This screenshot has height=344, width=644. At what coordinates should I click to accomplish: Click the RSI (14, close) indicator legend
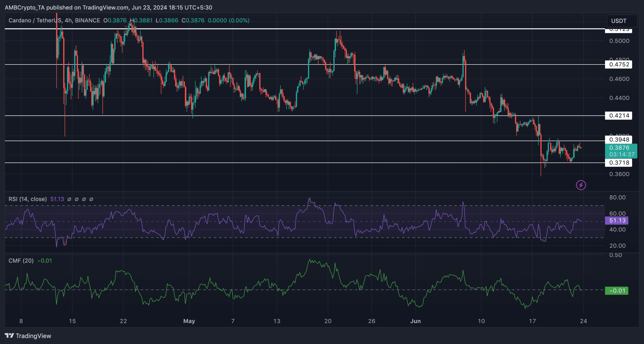click(x=28, y=199)
